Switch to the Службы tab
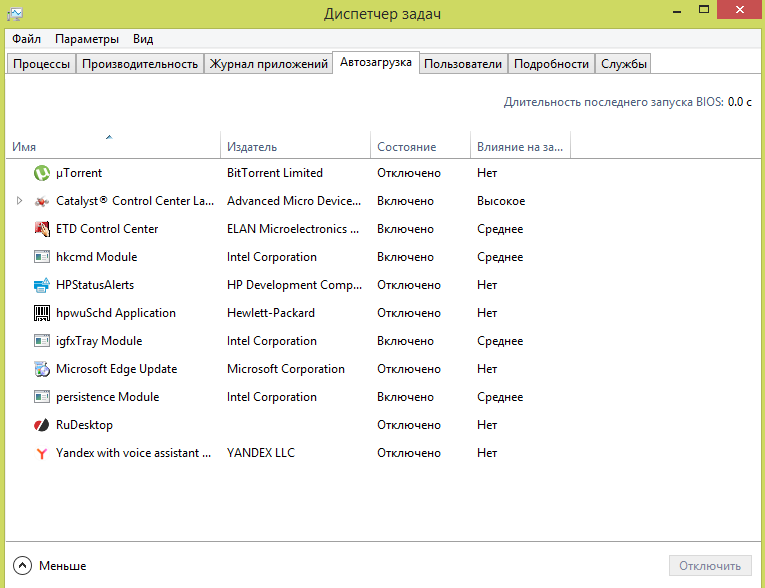 (624, 64)
